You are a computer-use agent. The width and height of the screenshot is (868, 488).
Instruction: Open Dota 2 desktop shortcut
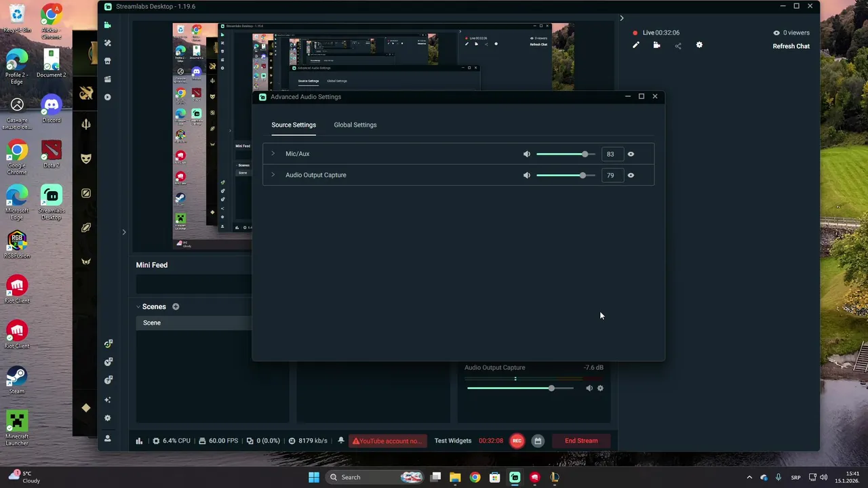[x=51, y=155]
